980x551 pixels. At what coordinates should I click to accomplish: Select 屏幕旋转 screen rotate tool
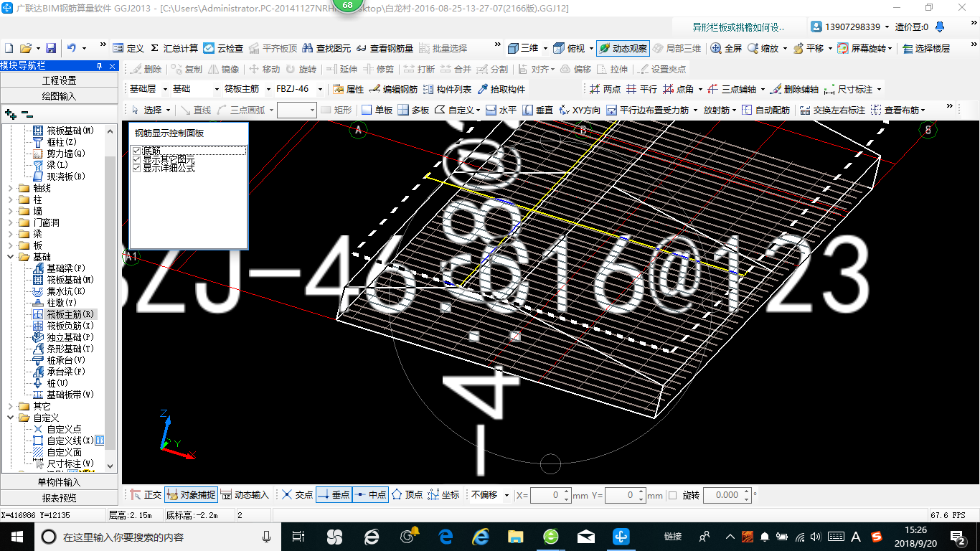tap(864, 48)
